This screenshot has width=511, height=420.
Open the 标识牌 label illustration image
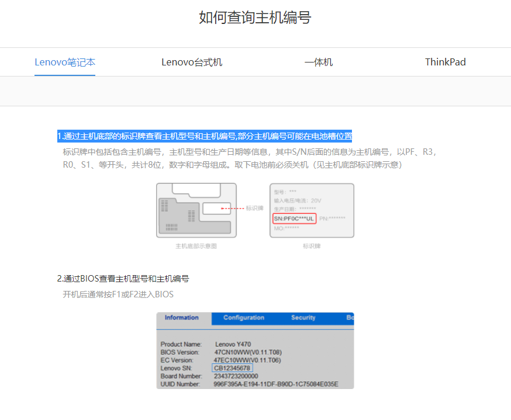point(312,210)
